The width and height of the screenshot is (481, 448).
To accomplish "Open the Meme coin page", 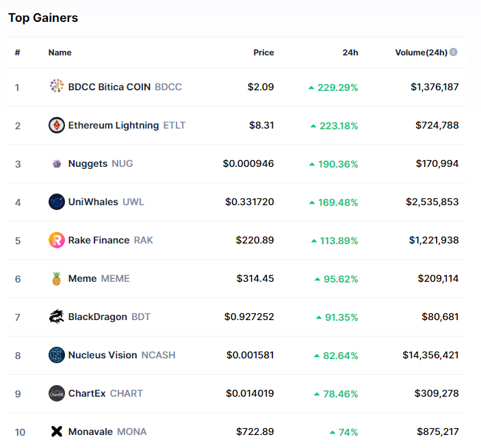I will 82,278.
